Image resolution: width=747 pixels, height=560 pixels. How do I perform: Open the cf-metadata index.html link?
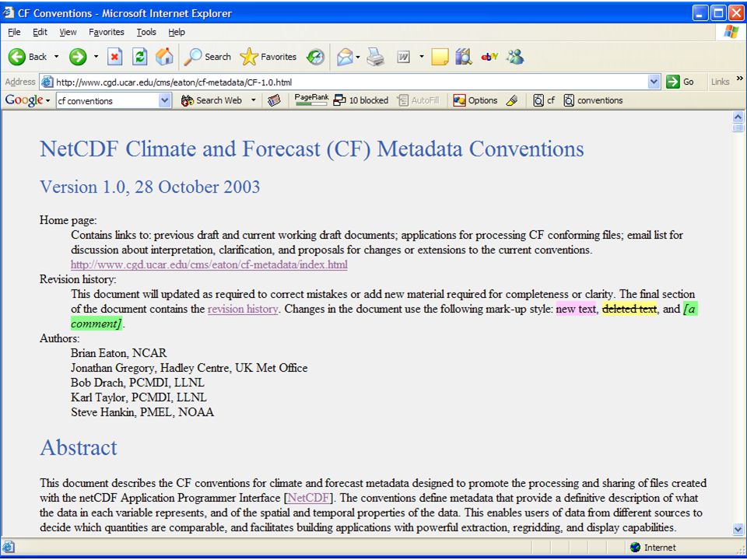209,264
